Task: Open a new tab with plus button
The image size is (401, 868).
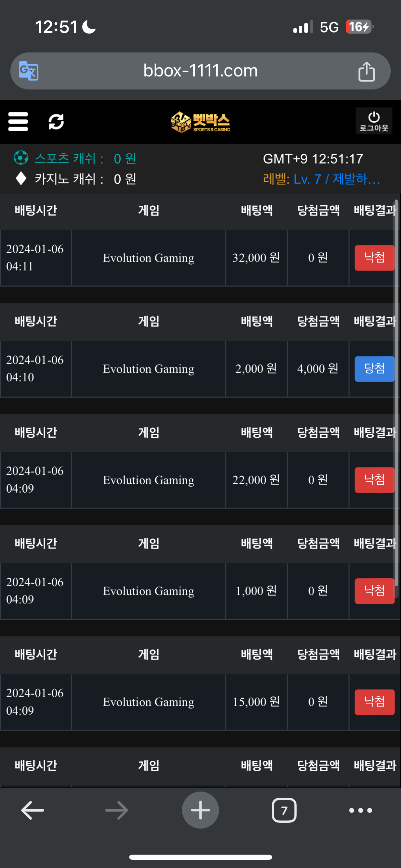Action: pos(200,810)
